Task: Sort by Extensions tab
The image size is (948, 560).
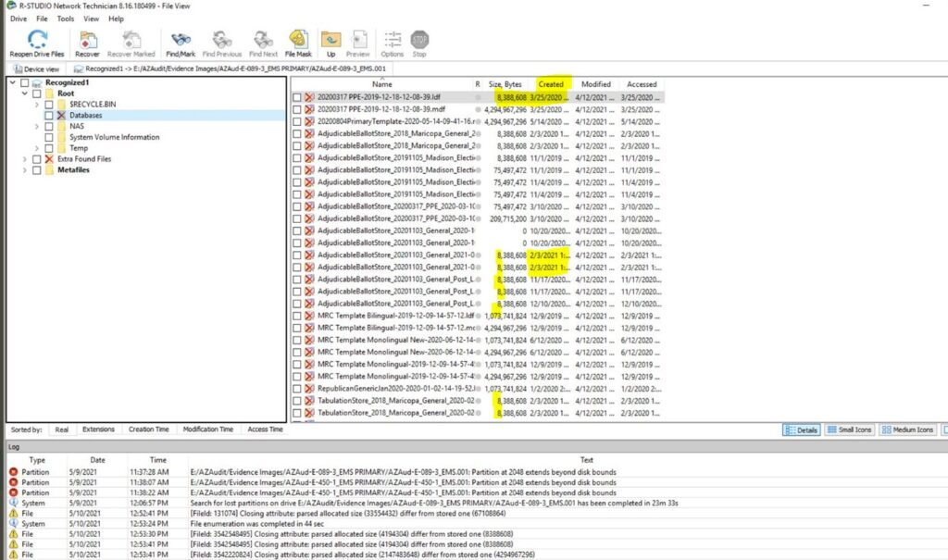Action: pyautogui.click(x=98, y=429)
